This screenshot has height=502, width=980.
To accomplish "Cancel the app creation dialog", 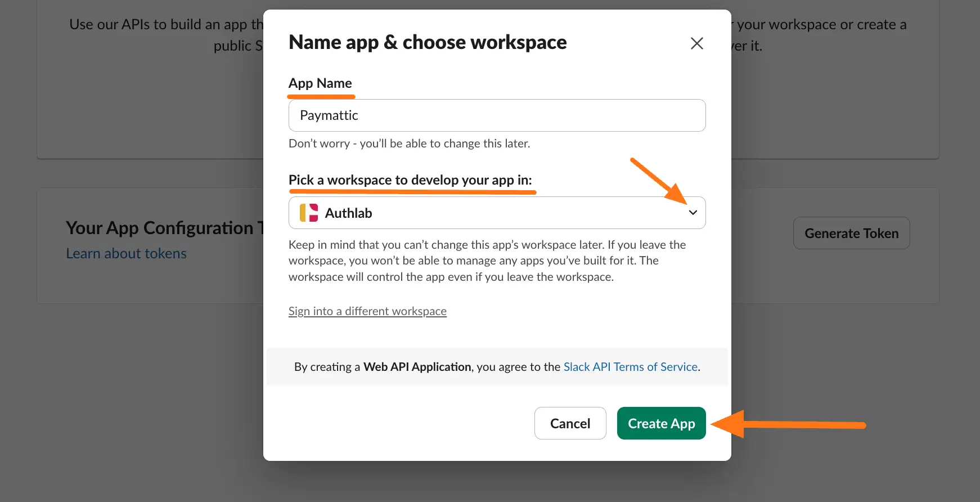I will click(569, 423).
